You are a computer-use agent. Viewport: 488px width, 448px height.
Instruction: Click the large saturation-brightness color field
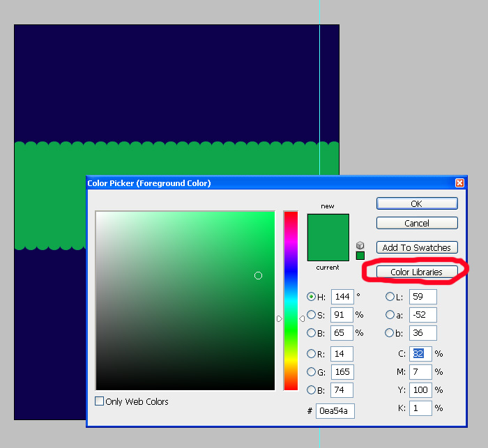185,300
